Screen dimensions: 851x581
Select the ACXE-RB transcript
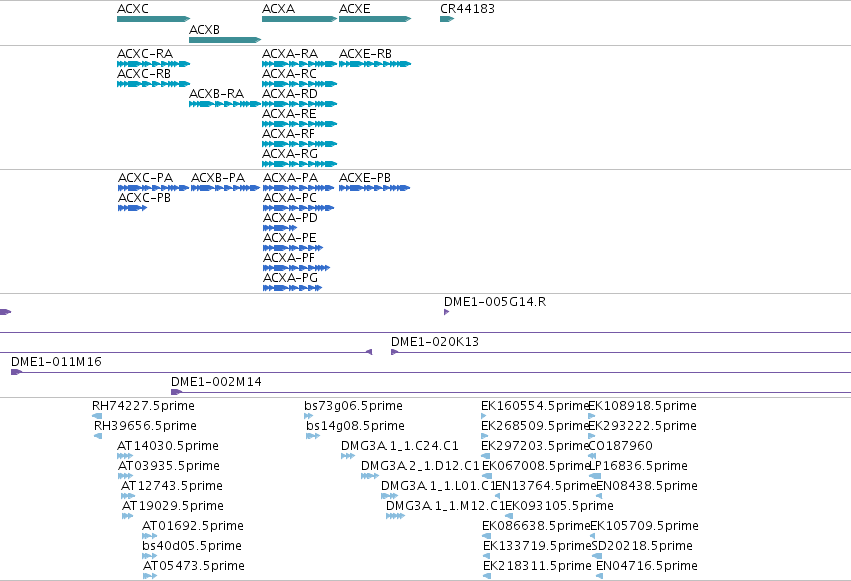click(375, 64)
